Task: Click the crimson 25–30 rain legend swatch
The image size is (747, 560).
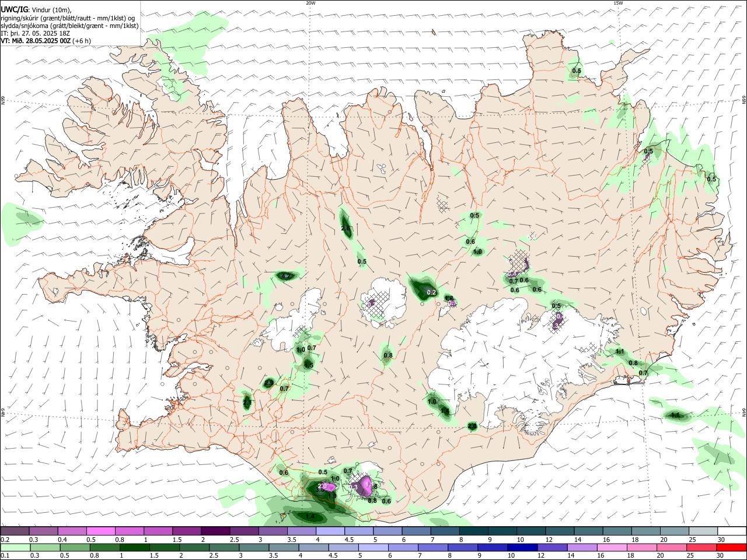Action: (x=700, y=547)
